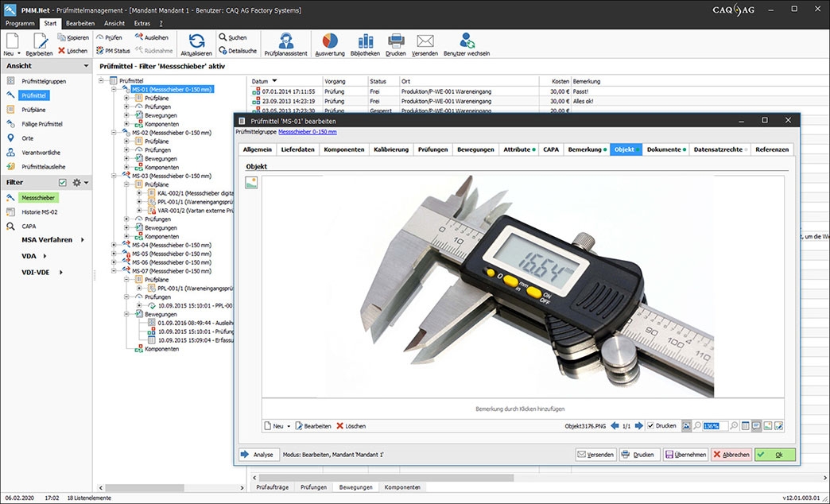
Task: Switch to the Kalibrierung tab
Action: click(390, 149)
